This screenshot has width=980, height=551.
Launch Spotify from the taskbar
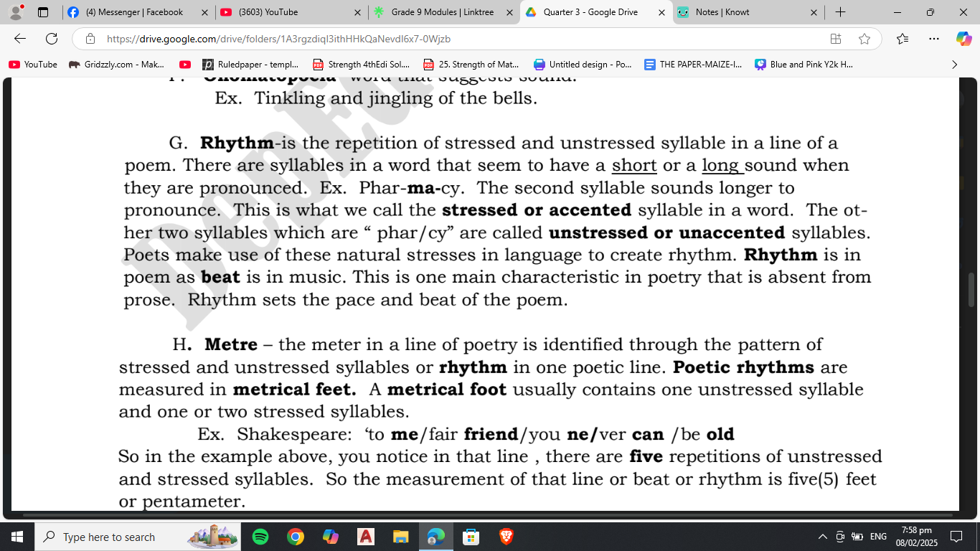point(260,537)
